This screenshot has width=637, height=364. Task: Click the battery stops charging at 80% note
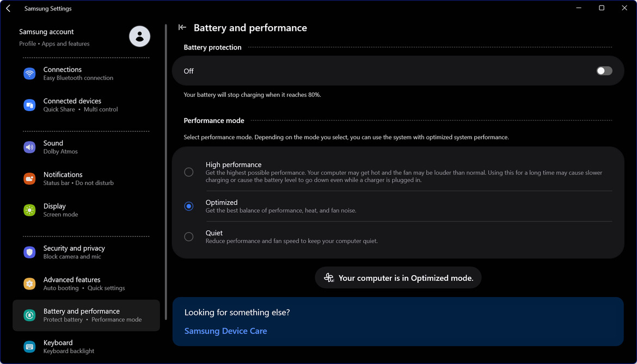tap(252, 95)
